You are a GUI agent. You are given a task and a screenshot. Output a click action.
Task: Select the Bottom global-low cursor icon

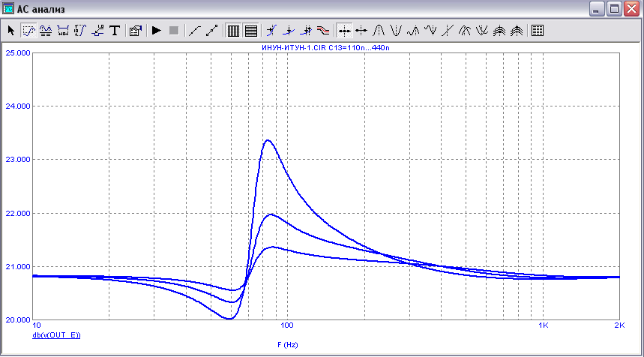coord(482,31)
